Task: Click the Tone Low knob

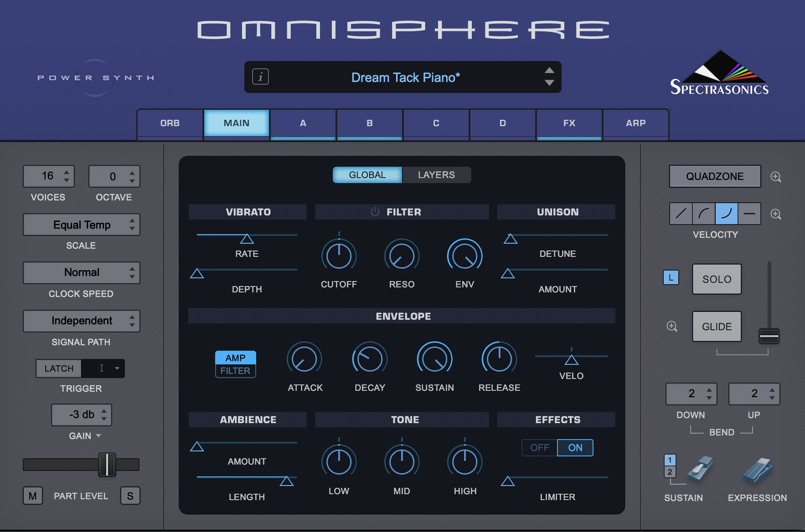Action: click(x=339, y=462)
